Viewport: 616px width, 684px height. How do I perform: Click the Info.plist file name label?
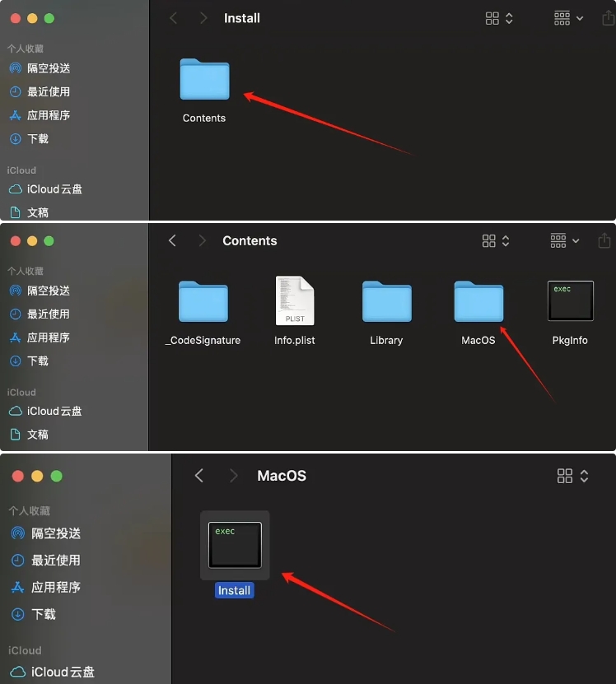click(x=295, y=340)
